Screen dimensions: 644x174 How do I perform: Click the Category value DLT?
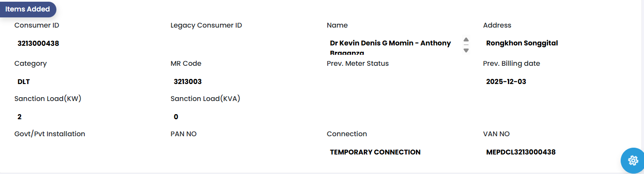click(x=24, y=81)
